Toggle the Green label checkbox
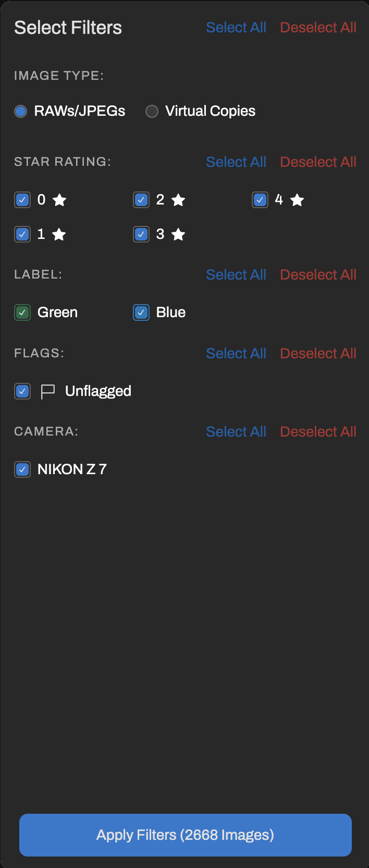 click(22, 312)
